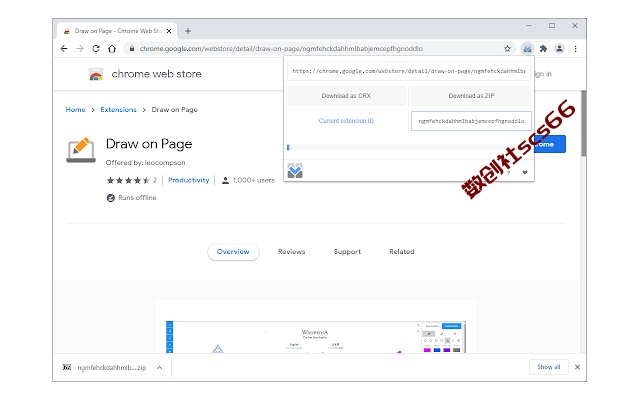Click the browser forward arrow
This screenshot has width=640, height=400.
click(x=80, y=49)
